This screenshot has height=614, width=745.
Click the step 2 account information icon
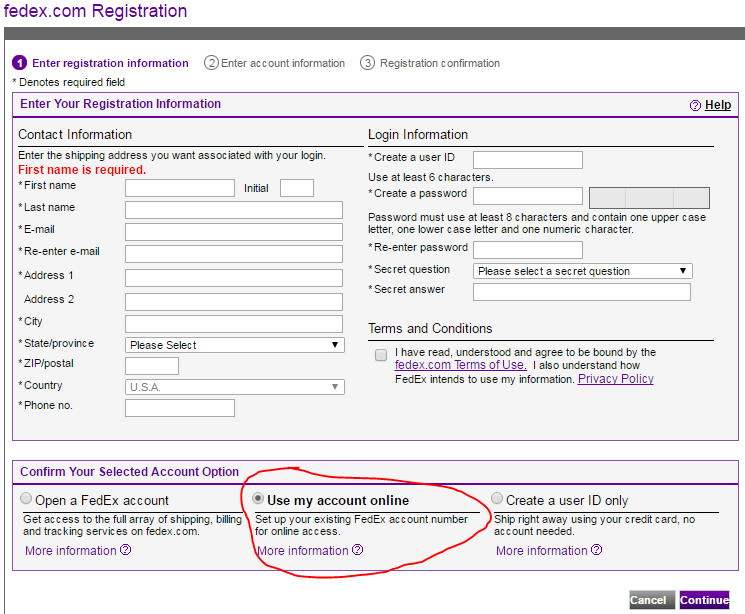pyautogui.click(x=211, y=63)
